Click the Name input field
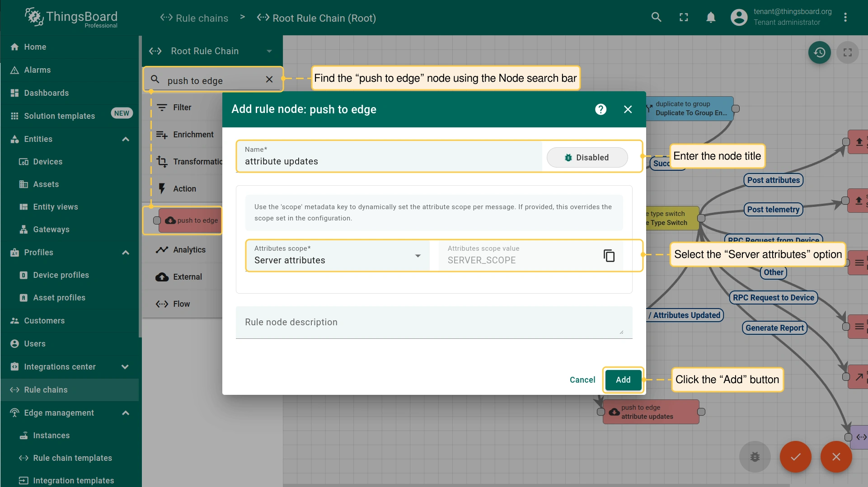 tap(389, 161)
